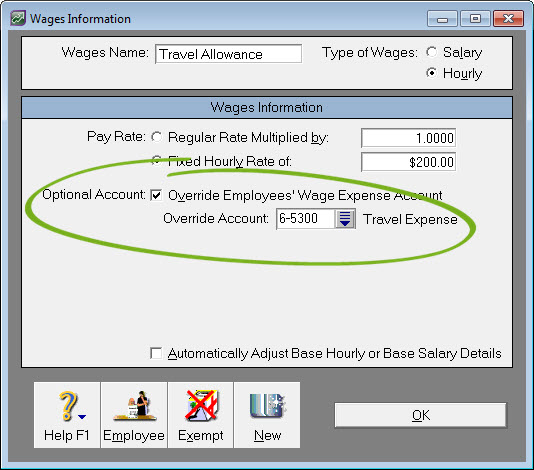
Task: Close the Wages Information window
Action: pos(508,19)
